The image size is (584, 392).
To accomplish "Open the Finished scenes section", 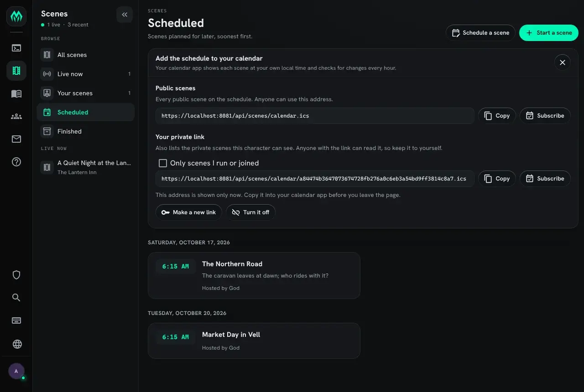I will 86,131.
